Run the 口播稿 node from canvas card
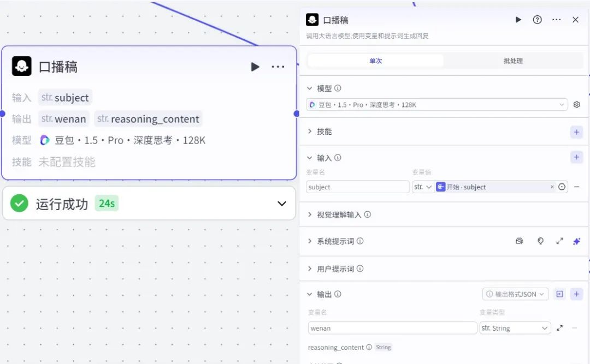The image size is (590, 364). 255,67
